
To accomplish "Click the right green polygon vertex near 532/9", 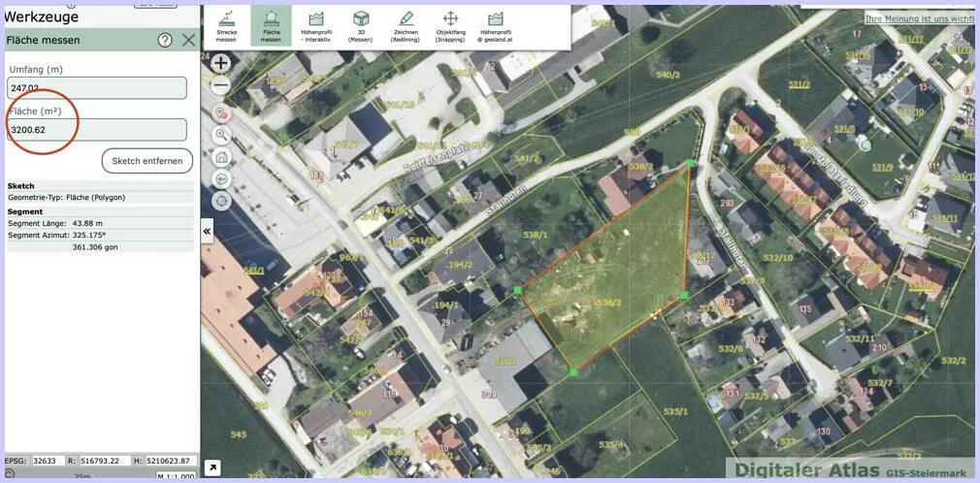I will [684, 295].
